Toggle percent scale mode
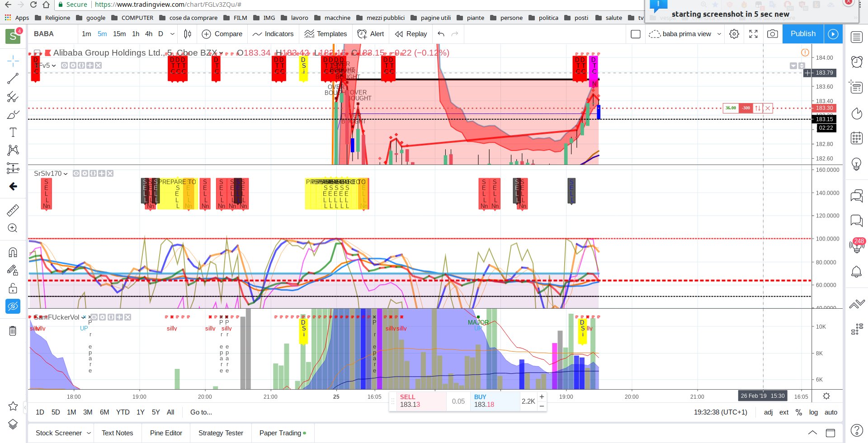Image resolution: width=868 pixels, height=443 pixels. coord(799,412)
